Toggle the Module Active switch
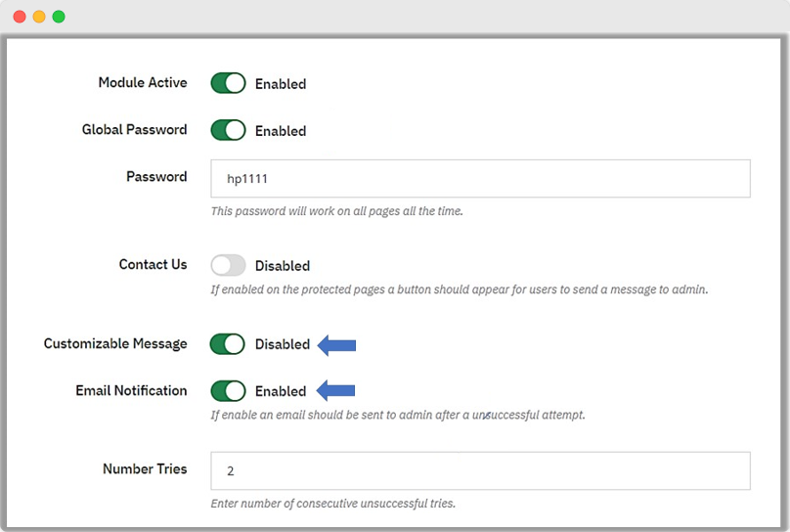 click(x=228, y=83)
